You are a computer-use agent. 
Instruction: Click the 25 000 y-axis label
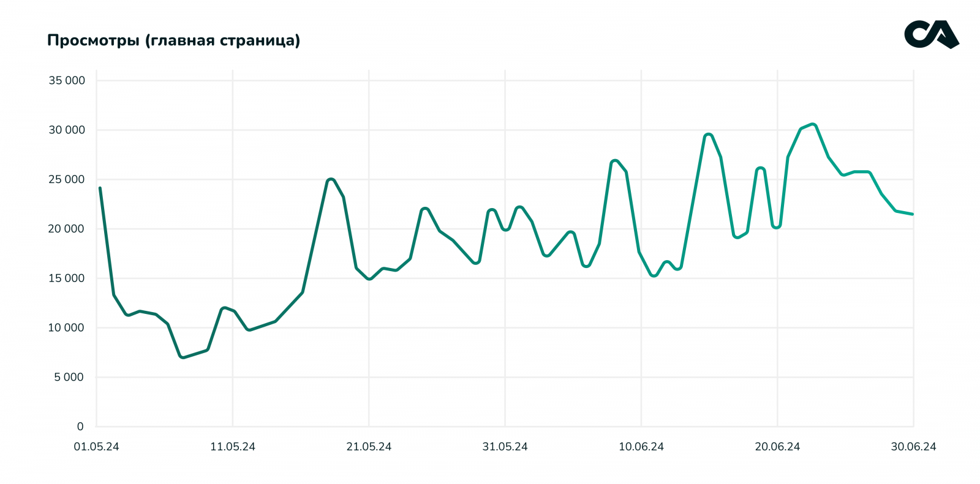pyautogui.click(x=67, y=180)
